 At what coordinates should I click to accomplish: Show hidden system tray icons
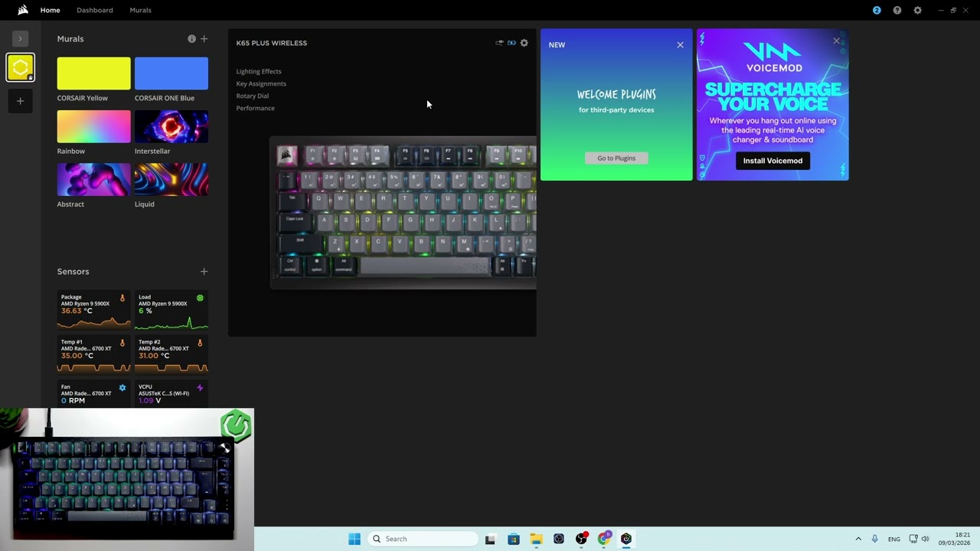[x=858, y=539]
